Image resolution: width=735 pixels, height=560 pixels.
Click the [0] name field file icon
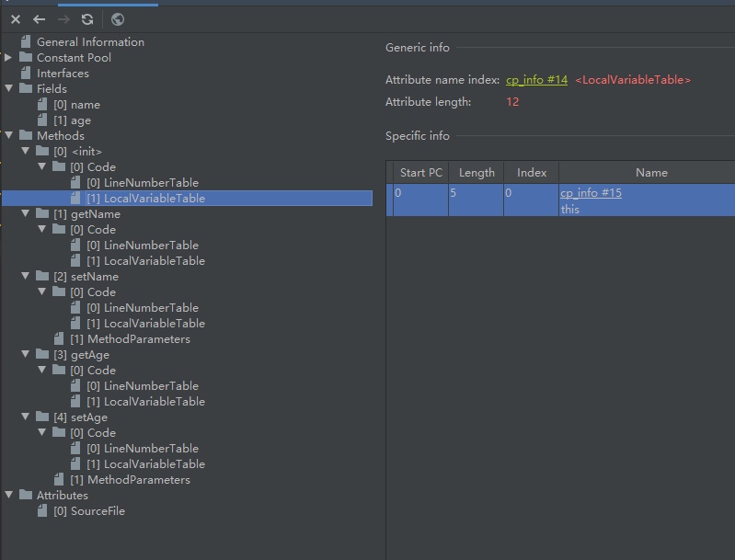pyautogui.click(x=42, y=104)
